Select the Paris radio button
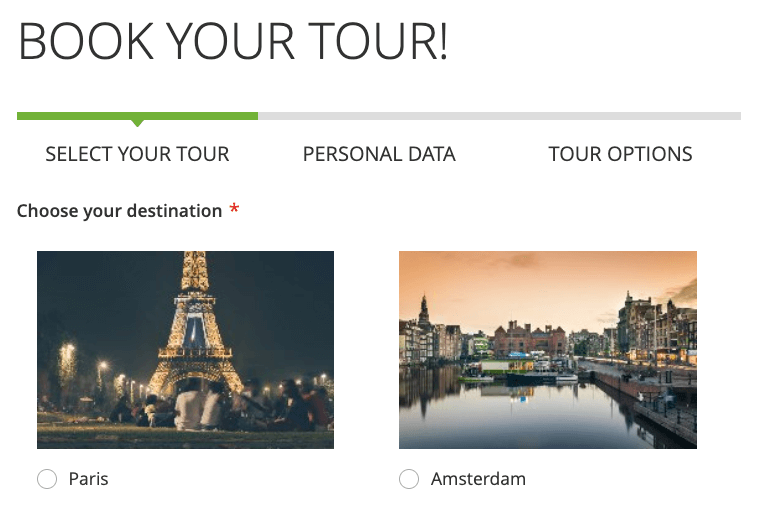 (x=47, y=480)
